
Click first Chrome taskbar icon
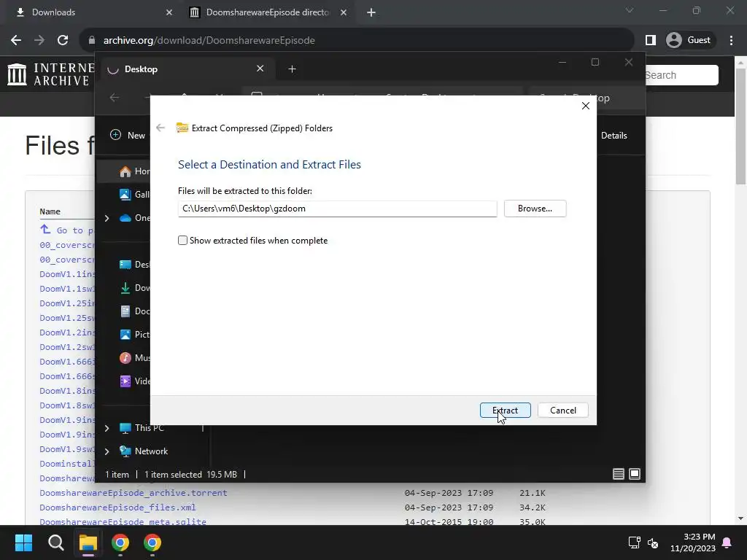pos(120,542)
